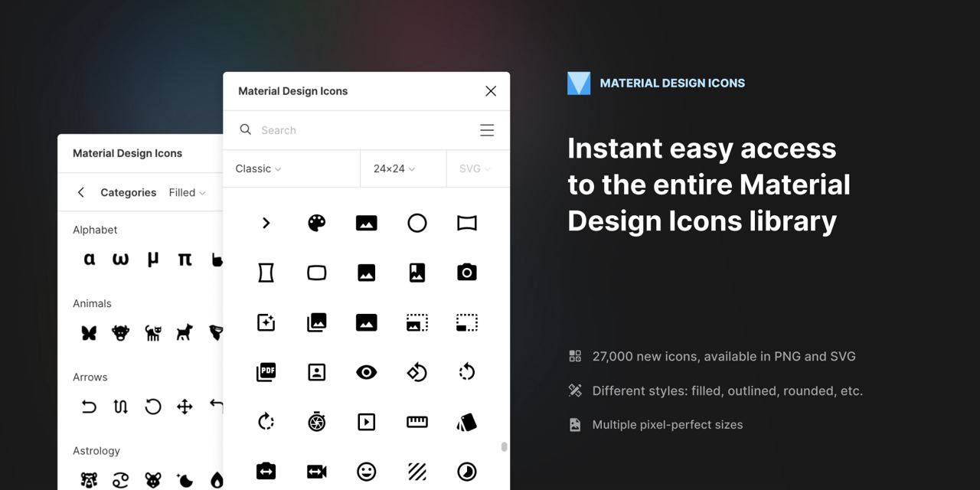Select the right chevron icon in grid
Viewport: 980px width, 490px height.
[266, 223]
